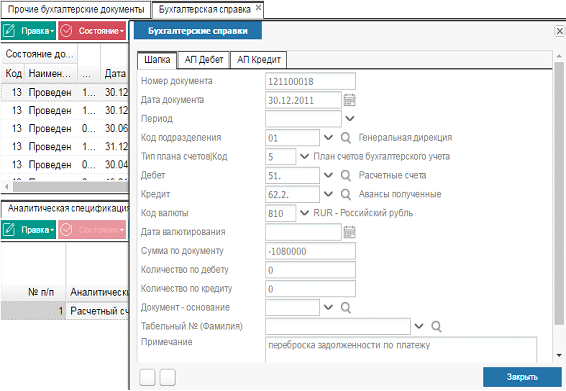Viewport: 566px width, 391px height.
Task: Switch to the АП Дебет tab
Action: coord(204,60)
